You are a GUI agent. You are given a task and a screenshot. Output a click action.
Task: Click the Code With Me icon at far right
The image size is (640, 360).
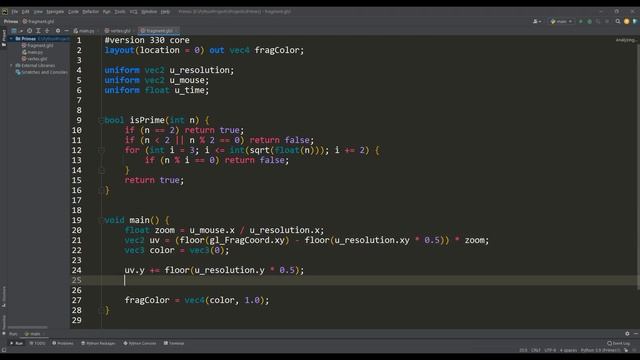pyautogui.click(x=636, y=21)
